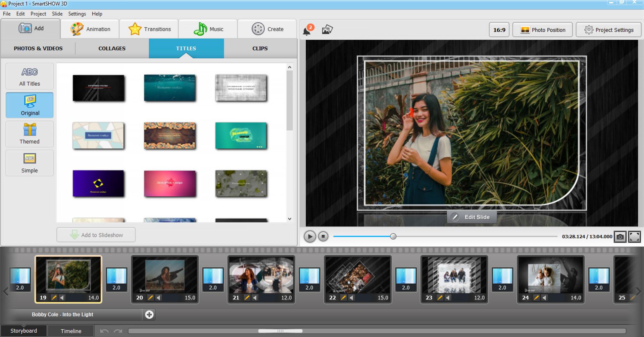Enter fullscreen preview mode
644x337 pixels.
coord(635,236)
